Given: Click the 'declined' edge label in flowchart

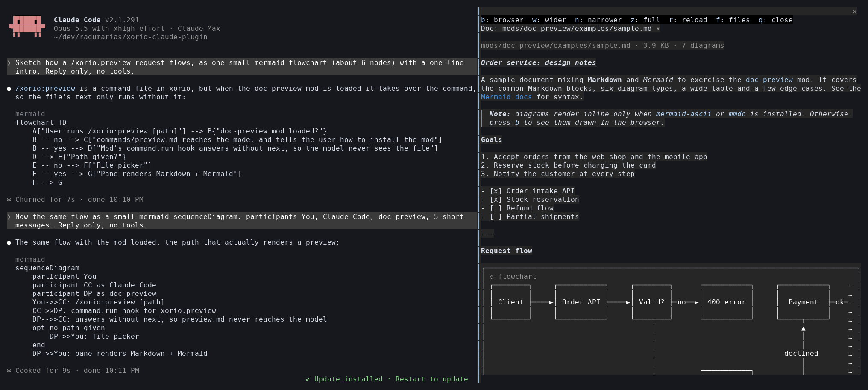Looking at the screenshot, I should point(801,354).
